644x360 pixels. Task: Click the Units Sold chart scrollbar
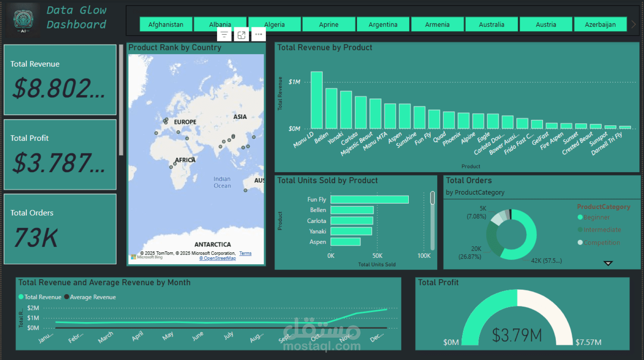[432, 198]
